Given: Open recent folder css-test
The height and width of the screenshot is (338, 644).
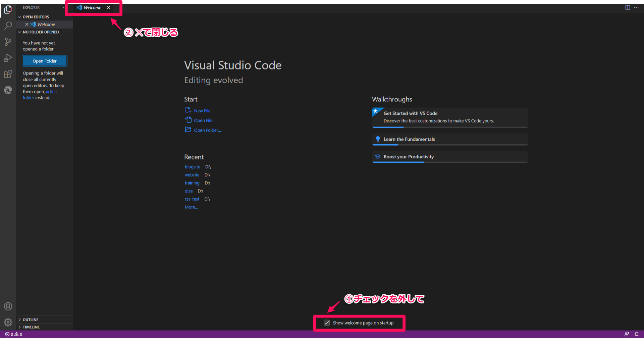Looking at the screenshot, I should pyautogui.click(x=192, y=199).
